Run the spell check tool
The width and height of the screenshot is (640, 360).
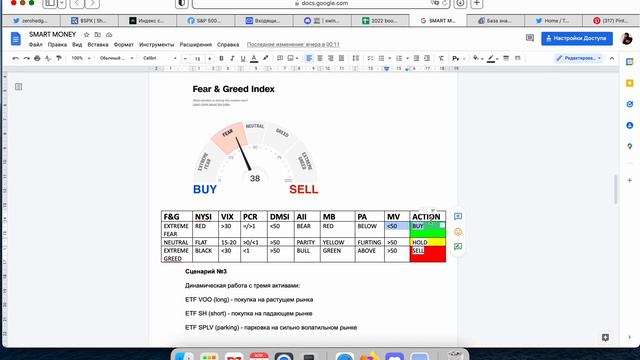48,58
